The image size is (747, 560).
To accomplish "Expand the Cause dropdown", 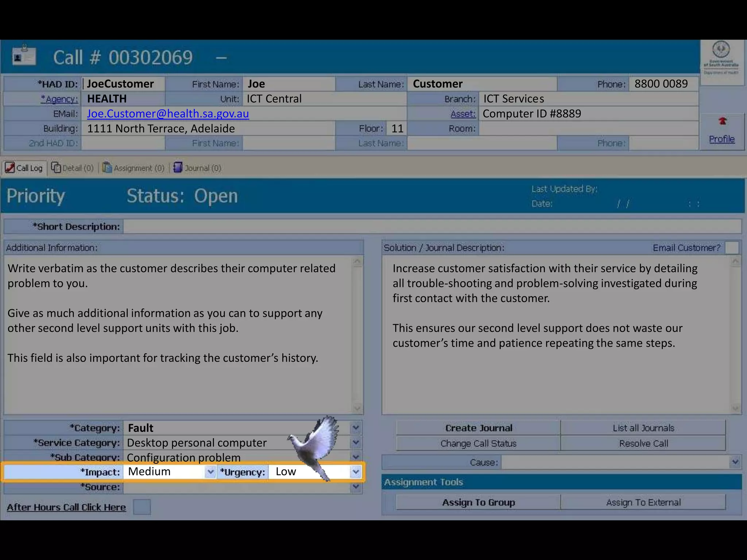I will pos(735,462).
